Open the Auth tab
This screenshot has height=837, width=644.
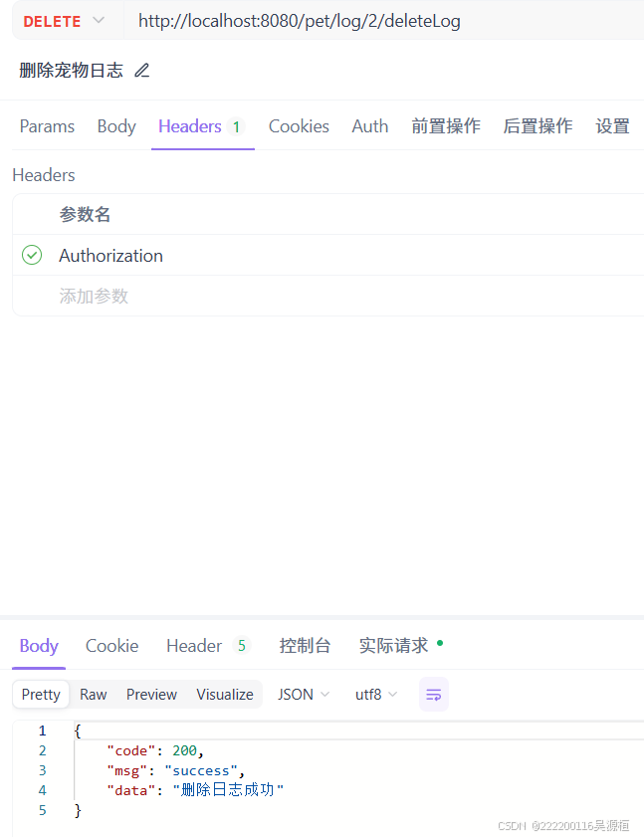click(x=369, y=126)
